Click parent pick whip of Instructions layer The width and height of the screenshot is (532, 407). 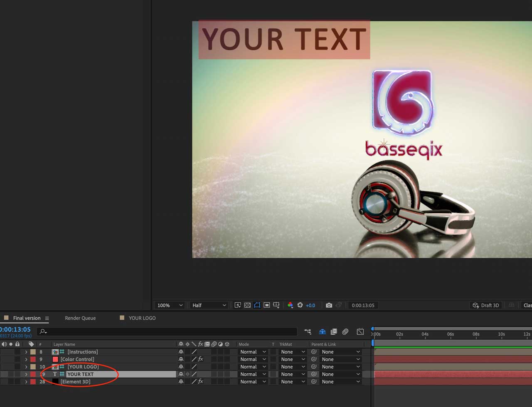(x=314, y=352)
